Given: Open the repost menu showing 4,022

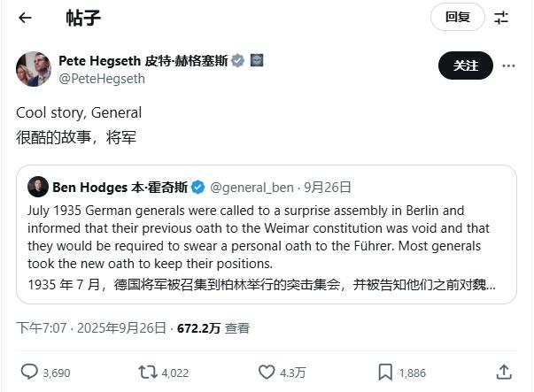Looking at the screenshot, I should click(148, 373).
